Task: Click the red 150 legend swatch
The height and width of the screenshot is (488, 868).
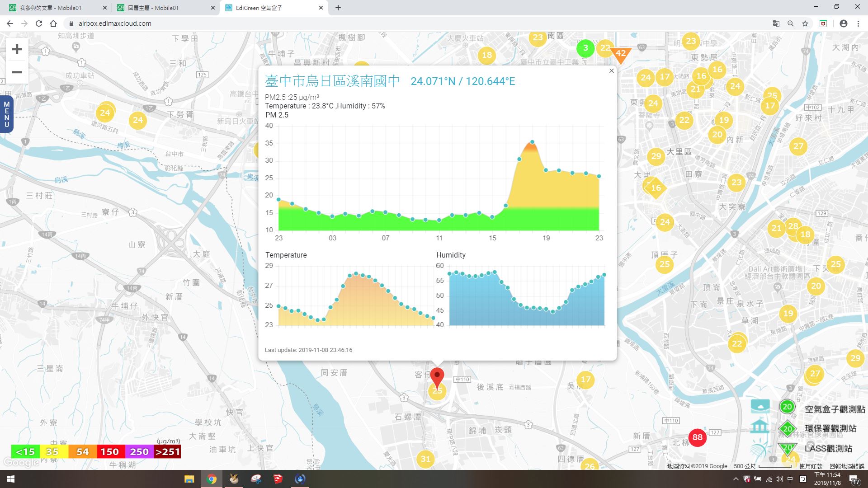Action: (110, 451)
